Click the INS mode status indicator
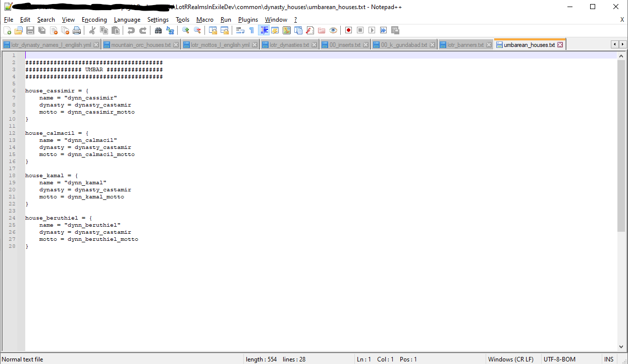The image size is (628, 364). click(x=609, y=359)
